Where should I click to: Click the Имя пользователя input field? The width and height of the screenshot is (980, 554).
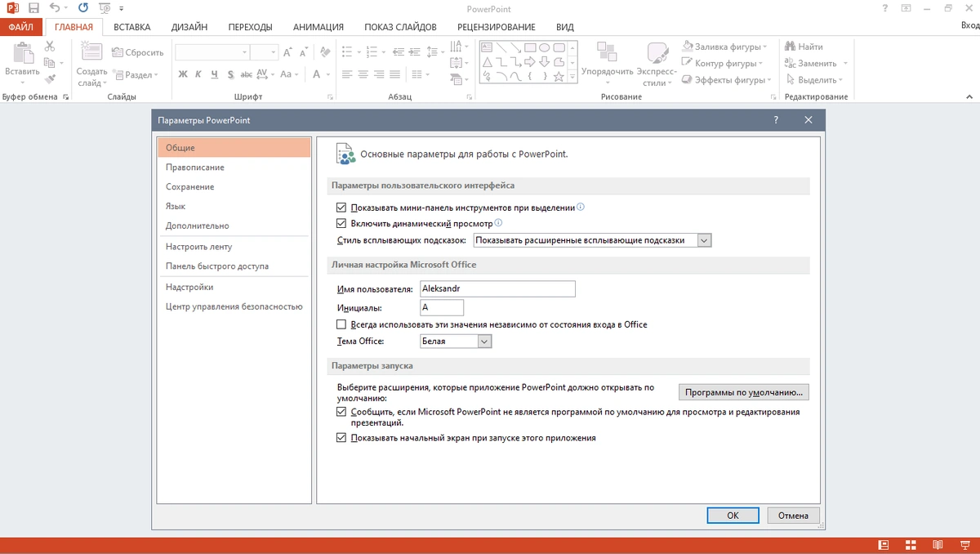[497, 288]
